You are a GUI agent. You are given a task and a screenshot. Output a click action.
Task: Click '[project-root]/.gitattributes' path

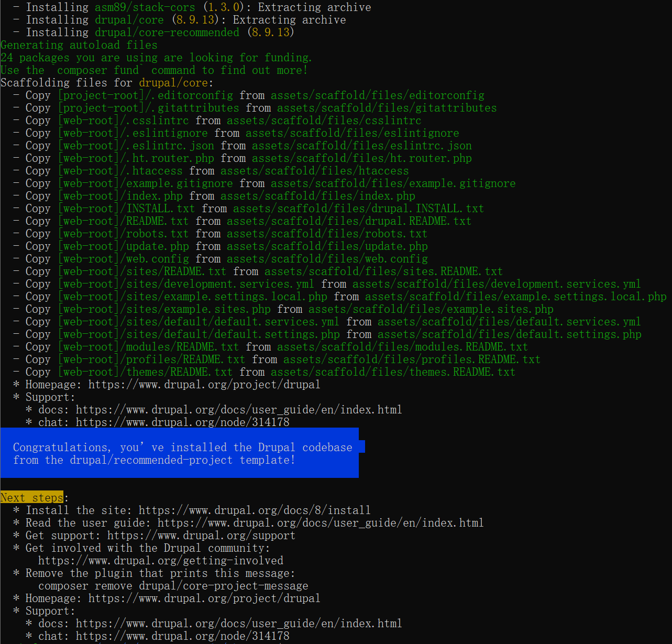click(x=148, y=108)
